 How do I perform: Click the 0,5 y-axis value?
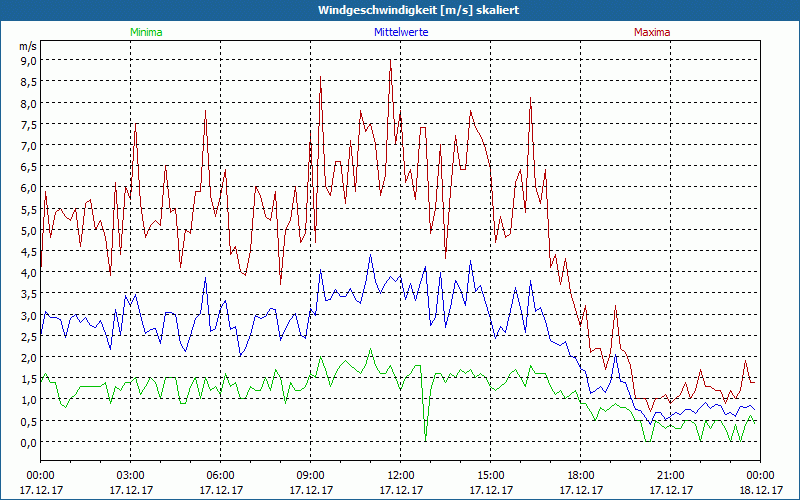[x=28, y=421]
